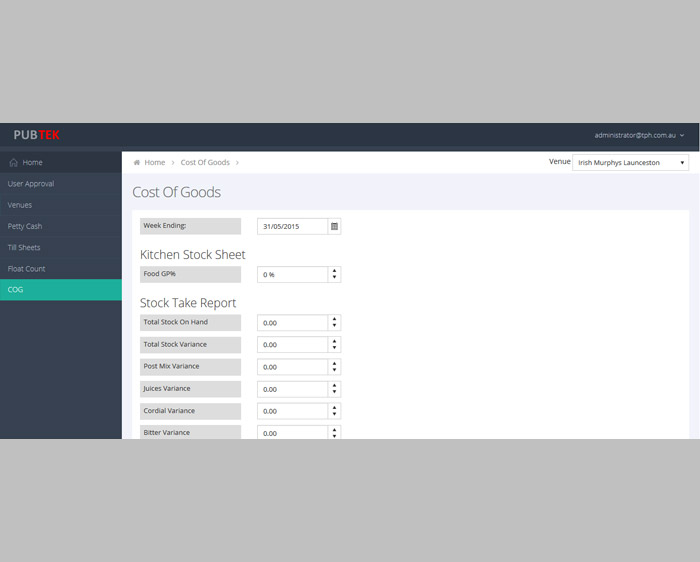Select Petty Cash in the sidebar

[x=25, y=226]
